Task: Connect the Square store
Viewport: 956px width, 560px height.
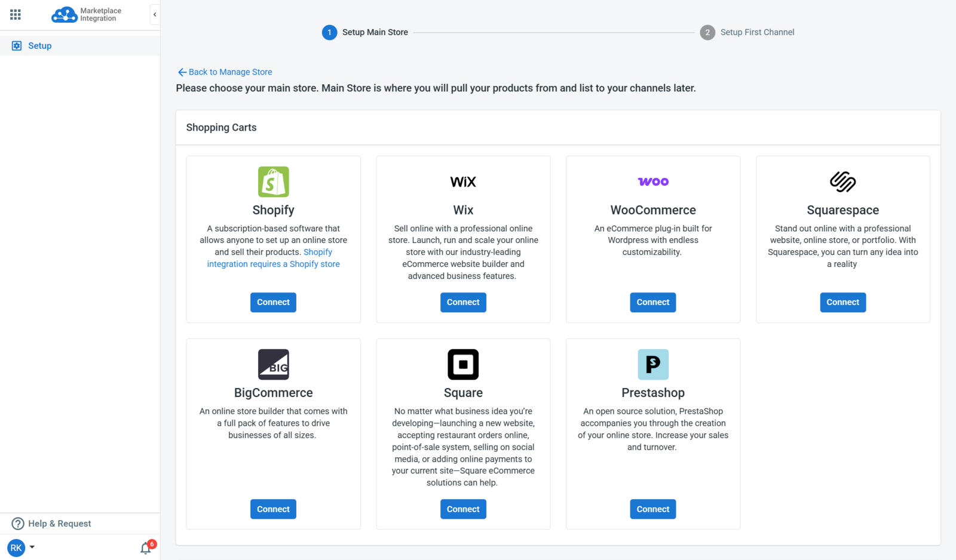Action: 463,509
